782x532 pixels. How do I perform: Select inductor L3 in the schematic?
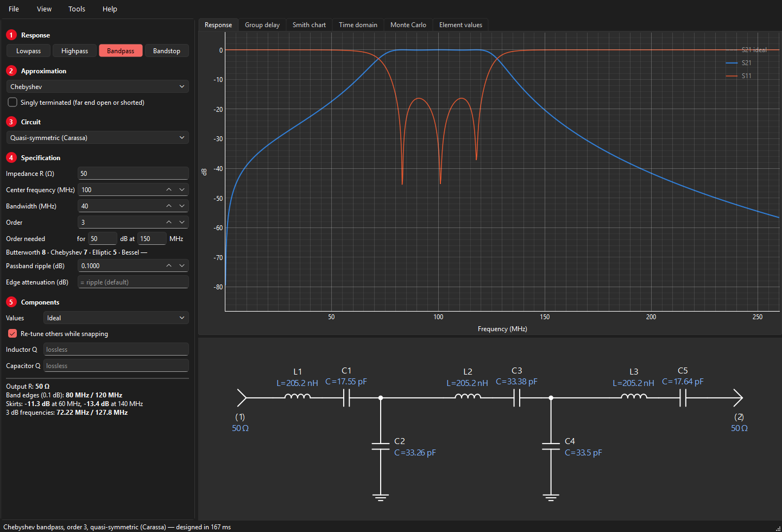pyautogui.click(x=634, y=397)
